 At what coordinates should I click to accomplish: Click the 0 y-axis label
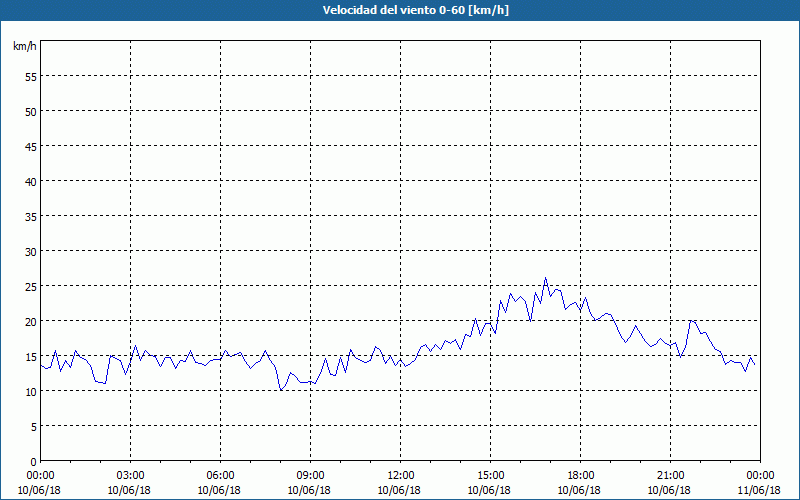(34, 462)
